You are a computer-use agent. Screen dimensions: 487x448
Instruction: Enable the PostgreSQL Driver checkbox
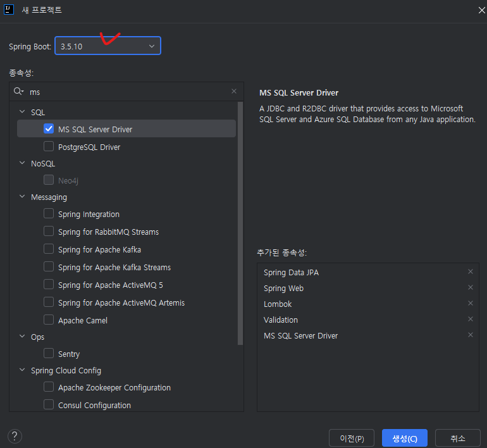coord(49,147)
